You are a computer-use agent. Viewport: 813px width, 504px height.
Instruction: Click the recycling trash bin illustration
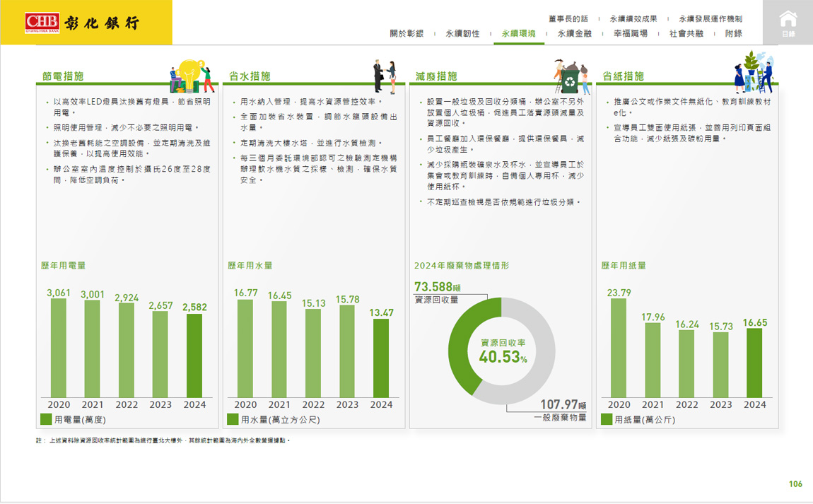[x=572, y=76]
